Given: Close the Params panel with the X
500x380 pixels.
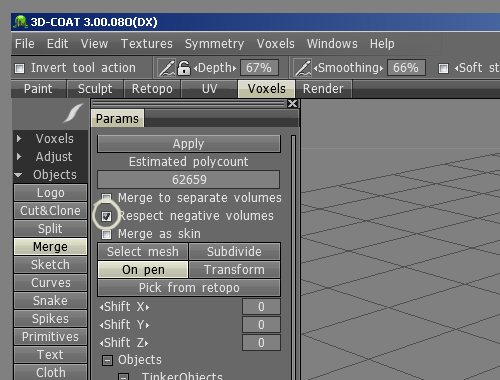Looking at the screenshot, I should (x=292, y=104).
